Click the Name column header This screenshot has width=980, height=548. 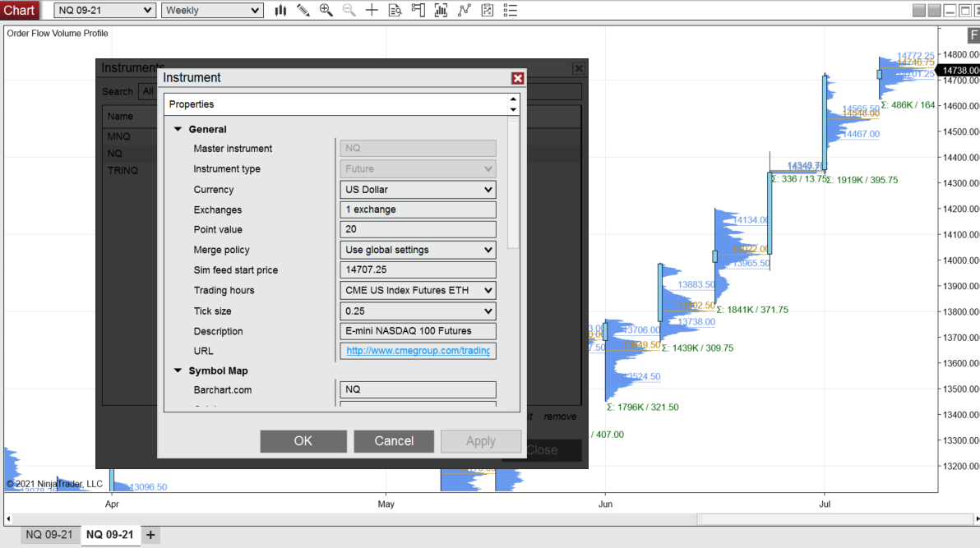click(120, 116)
